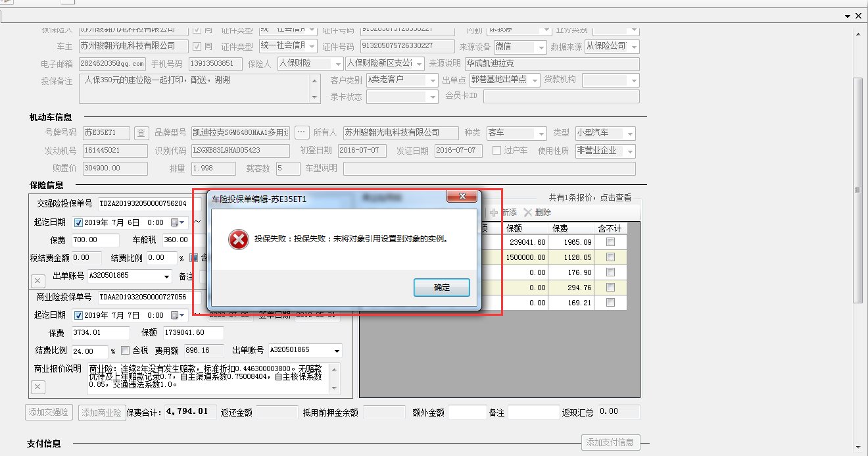The height and width of the screenshot is (456, 868).
Task: Remove 交强险 section with its X button
Action: [x=37, y=281]
